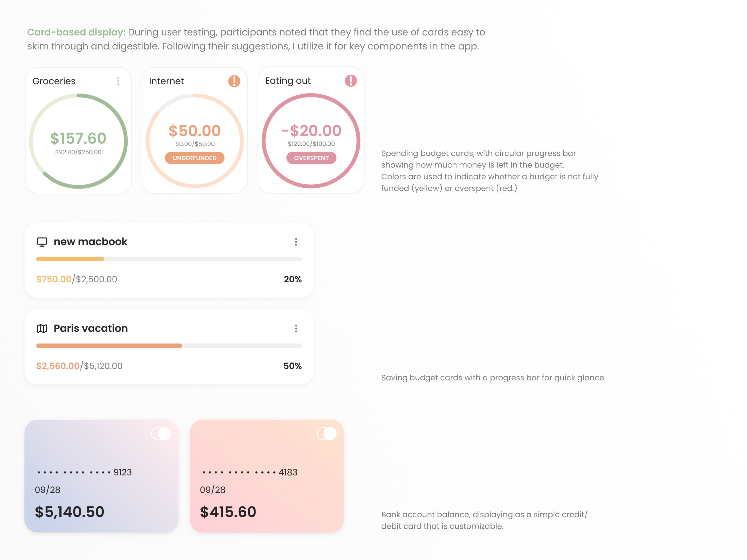Screen dimensions: 747x560
Task: Click the Eating out card title
Action: coord(288,81)
